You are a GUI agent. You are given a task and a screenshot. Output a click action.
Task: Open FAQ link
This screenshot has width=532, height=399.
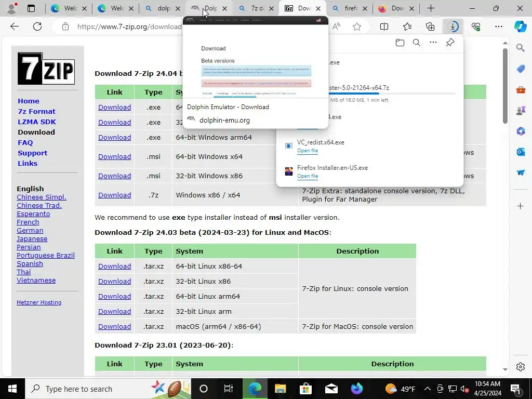[x=25, y=142]
